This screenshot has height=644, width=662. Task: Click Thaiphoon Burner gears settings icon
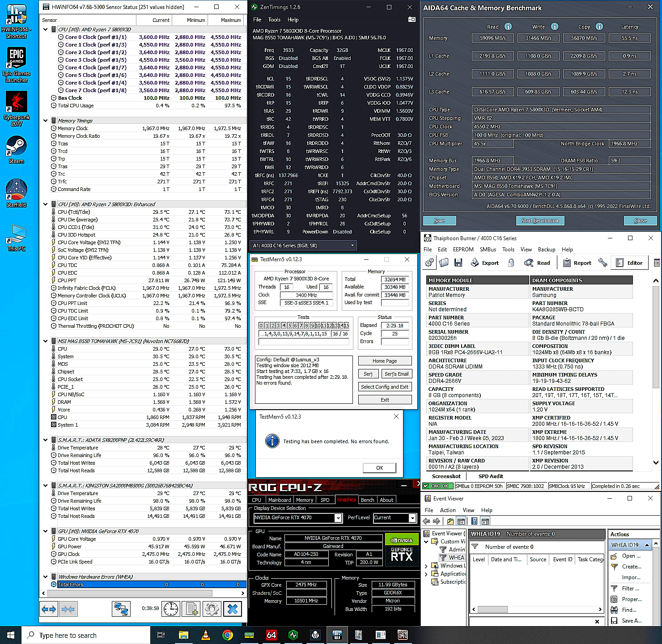pos(429,263)
